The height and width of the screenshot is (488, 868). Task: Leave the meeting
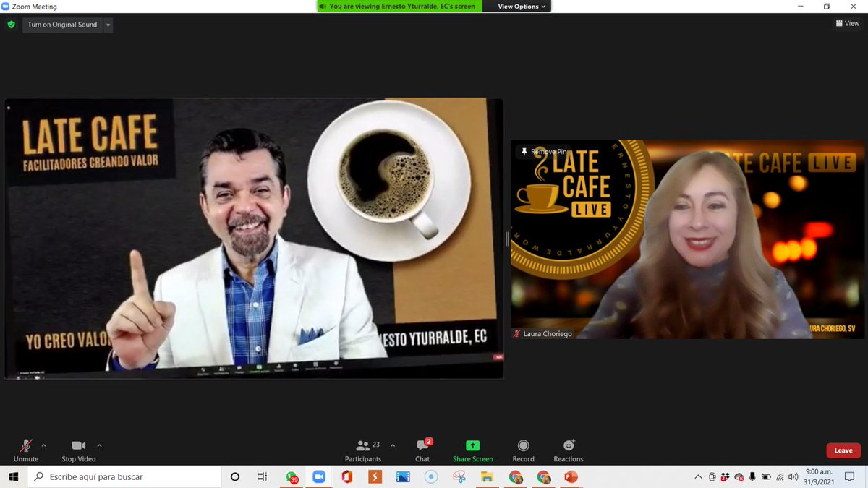[843, 450]
